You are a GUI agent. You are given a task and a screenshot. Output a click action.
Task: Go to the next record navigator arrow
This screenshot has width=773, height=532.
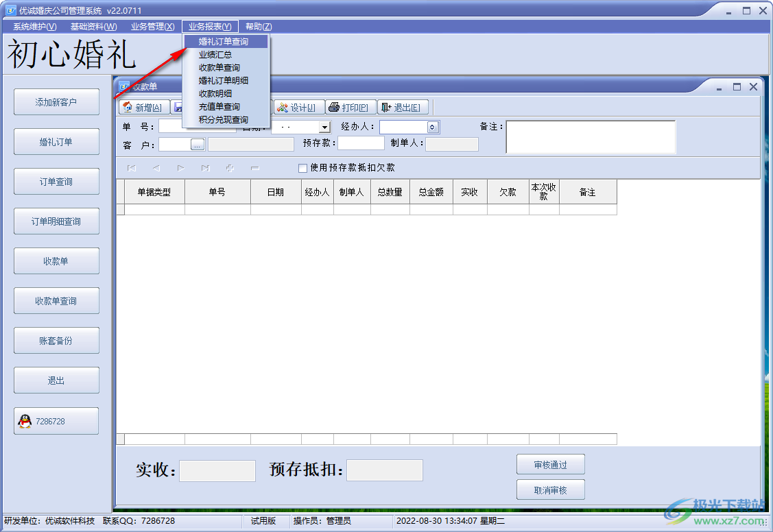coord(181,169)
